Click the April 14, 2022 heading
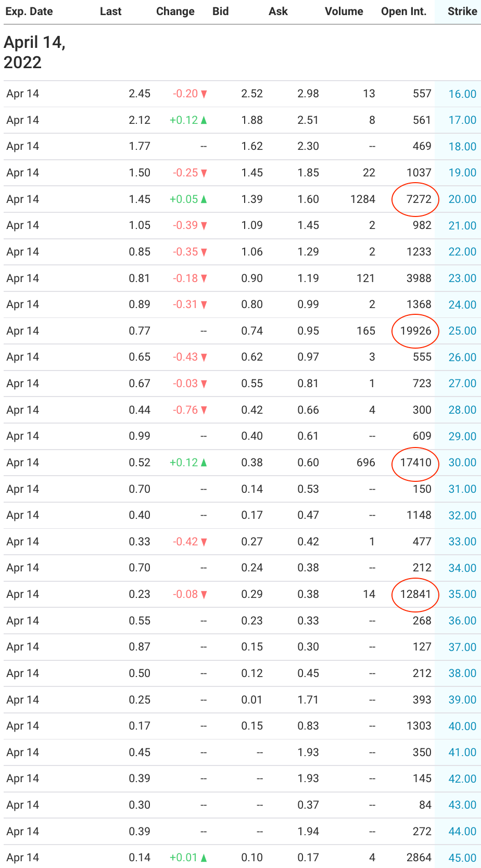 coord(35,53)
